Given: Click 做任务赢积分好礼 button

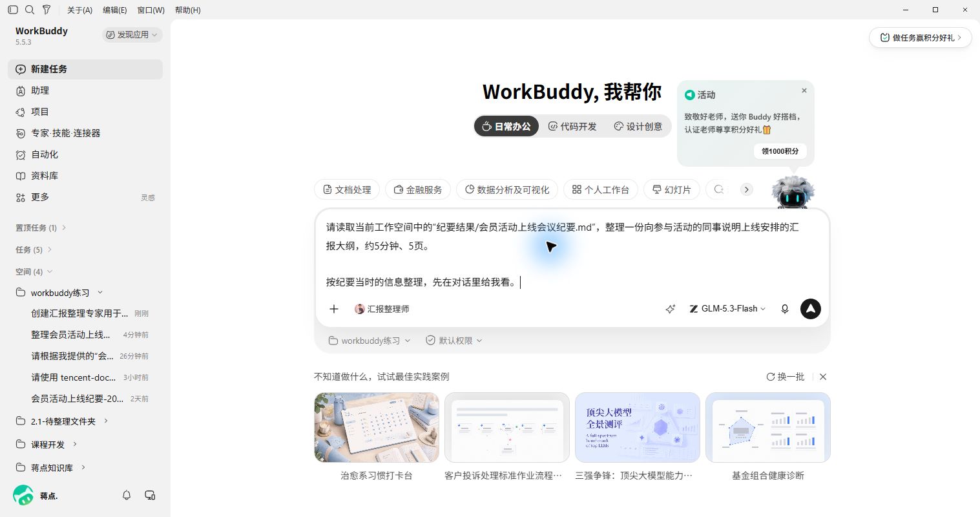Looking at the screenshot, I should click(921, 37).
